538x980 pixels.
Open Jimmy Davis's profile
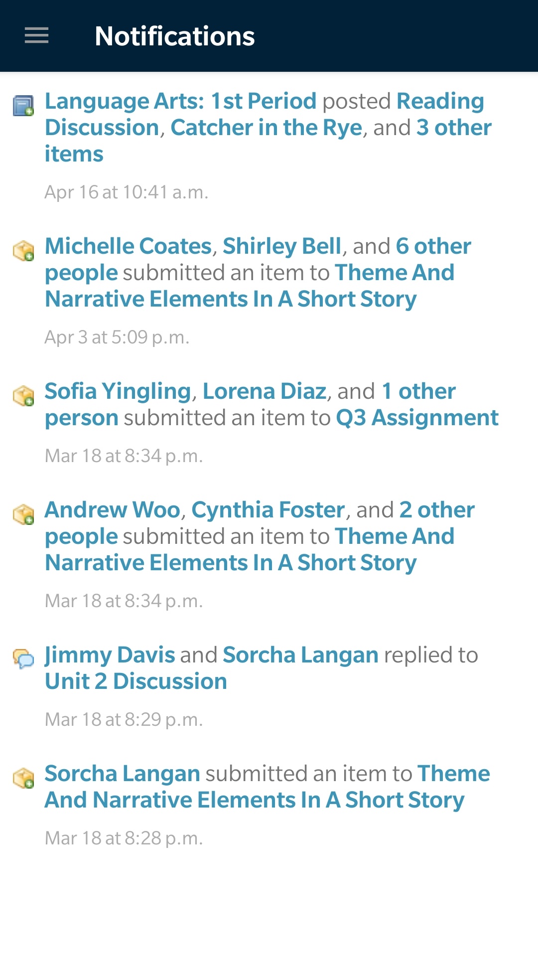tap(110, 655)
